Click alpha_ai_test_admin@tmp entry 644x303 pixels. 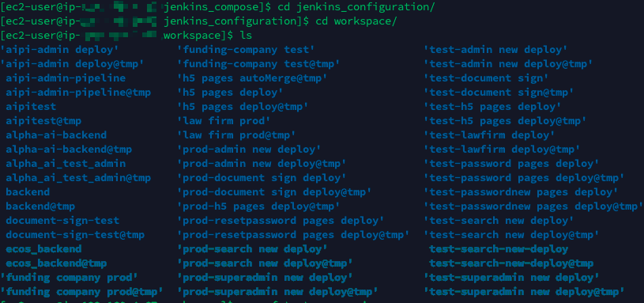[x=78, y=177]
